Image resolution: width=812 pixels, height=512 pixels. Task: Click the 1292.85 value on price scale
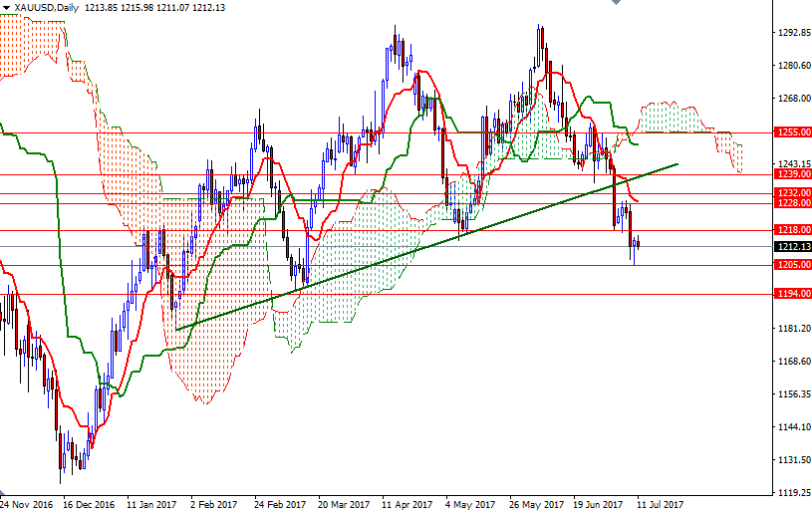pyautogui.click(x=794, y=33)
